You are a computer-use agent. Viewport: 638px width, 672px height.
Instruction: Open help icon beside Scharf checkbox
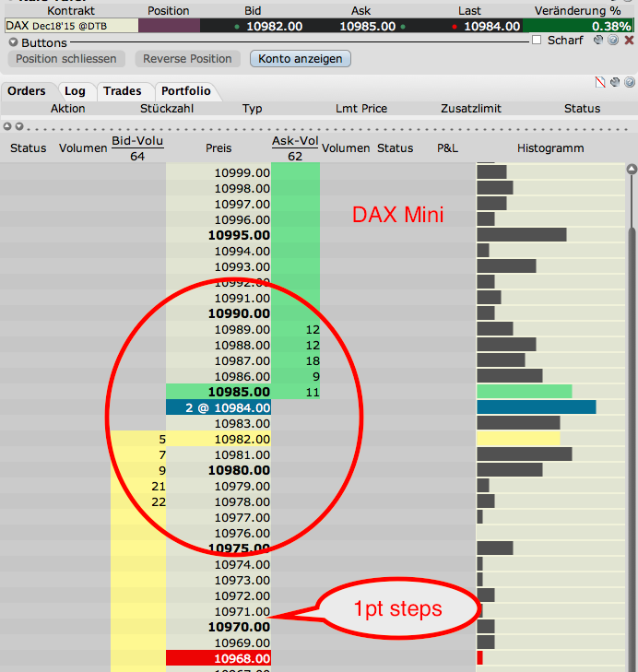[x=613, y=40]
